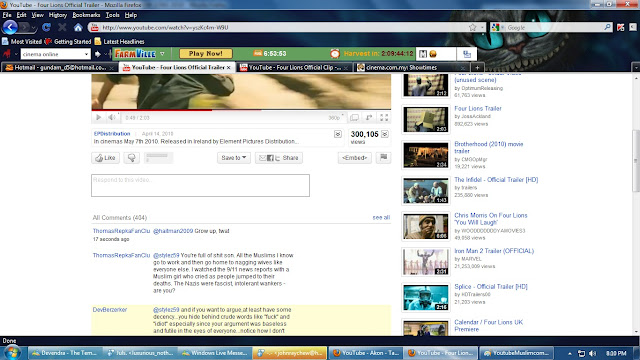Open the 360p quality selector
Viewport: 640px width, 360px height.
(x=336, y=118)
